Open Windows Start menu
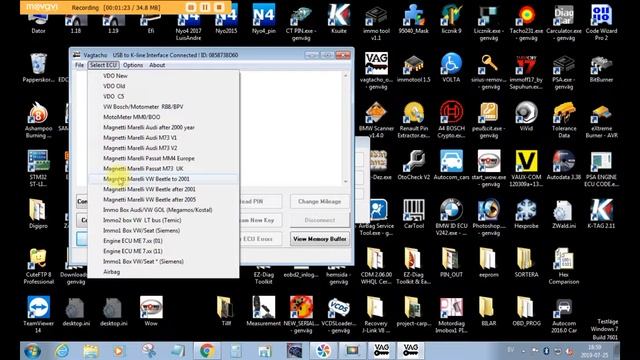The height and width of the screenshot is (360, 640). coord(32,351)
